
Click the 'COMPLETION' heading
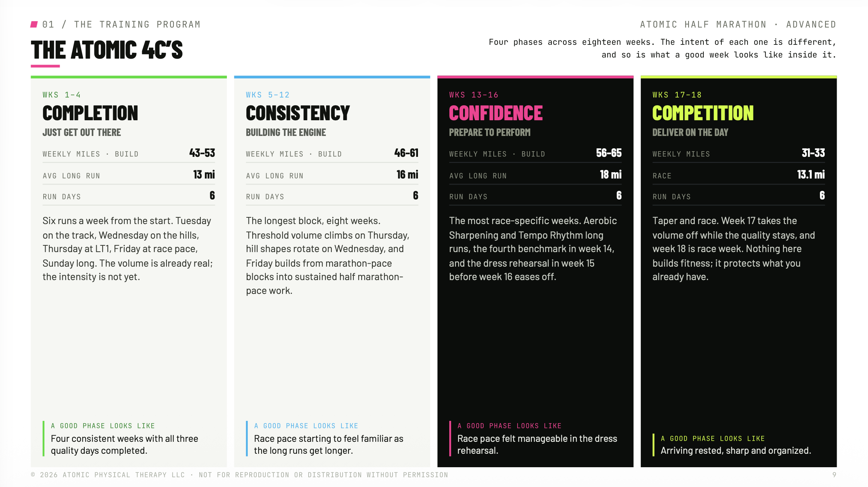90,113
